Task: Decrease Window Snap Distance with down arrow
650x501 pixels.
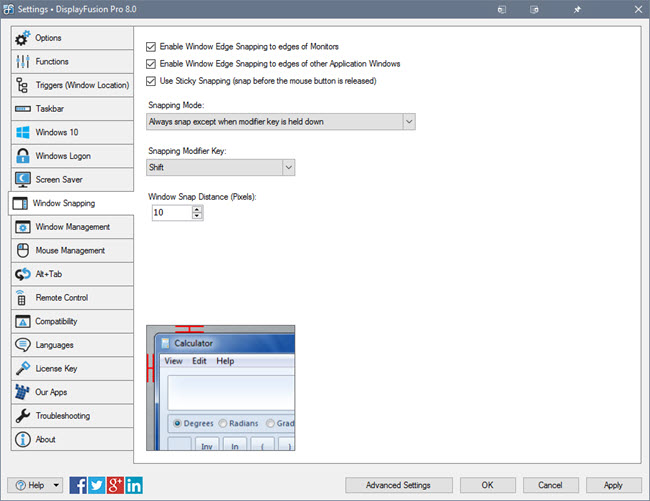Action: pos(197,216)
